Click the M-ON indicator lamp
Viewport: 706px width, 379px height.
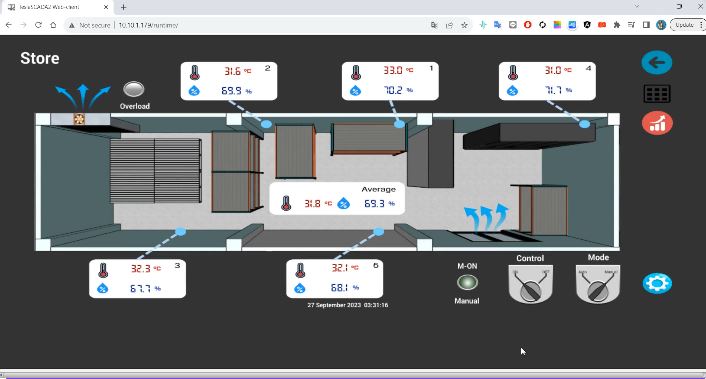point(467,282)
